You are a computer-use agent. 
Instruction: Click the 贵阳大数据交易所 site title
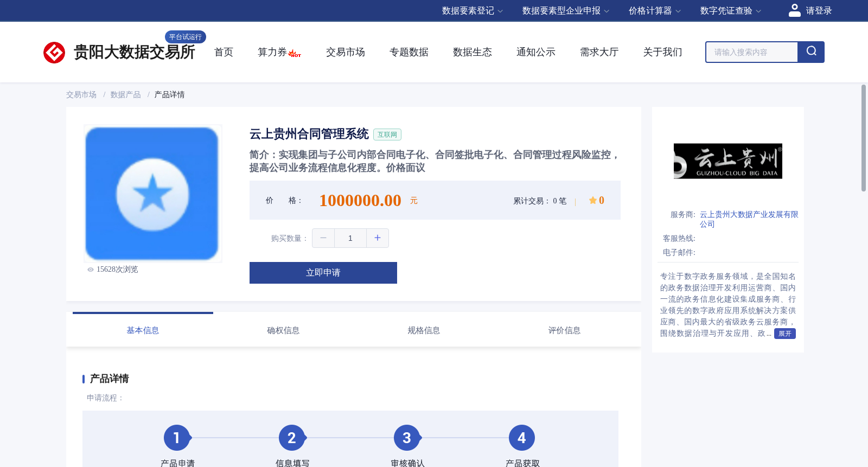(x=134, y=53)
